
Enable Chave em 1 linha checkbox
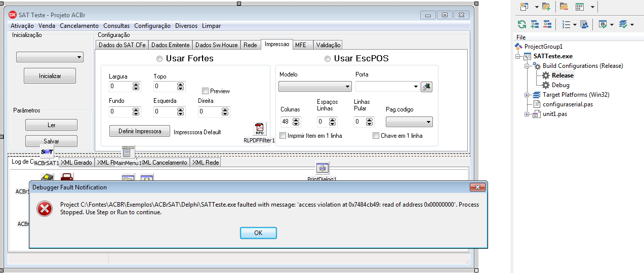[376, 136]
